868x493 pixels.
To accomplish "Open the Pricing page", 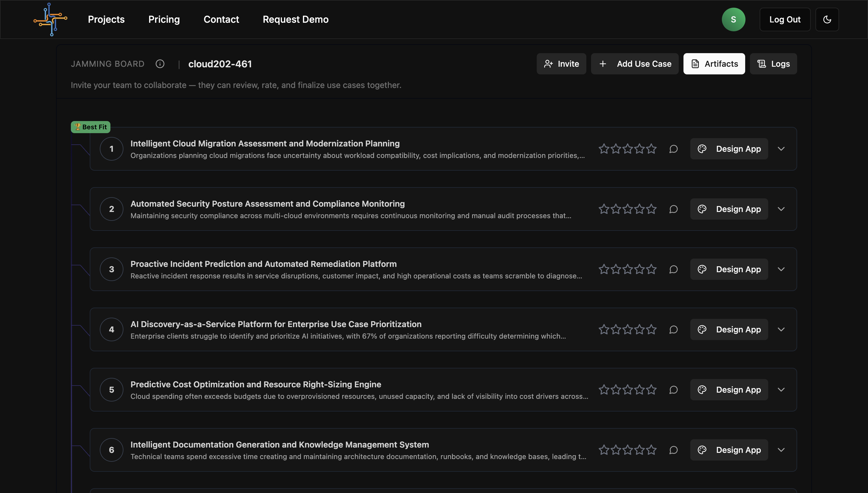I will (164, 19).
